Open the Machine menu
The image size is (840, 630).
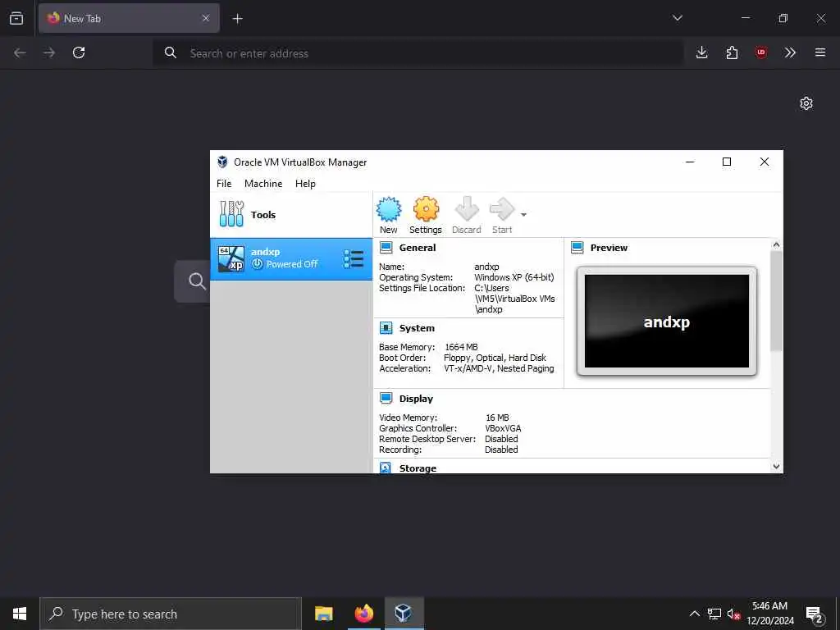(263, 183)
